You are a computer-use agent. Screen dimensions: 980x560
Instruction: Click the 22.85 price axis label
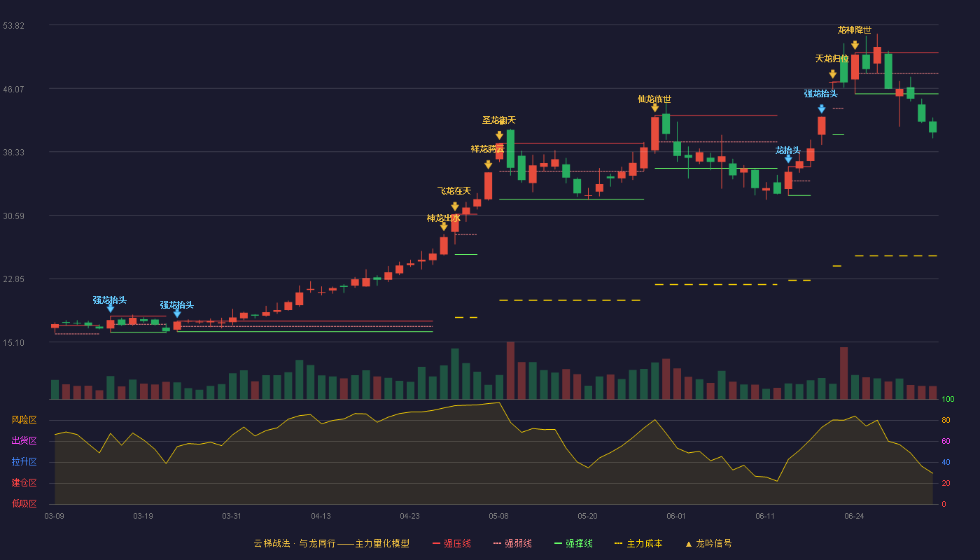coord(14,279)
